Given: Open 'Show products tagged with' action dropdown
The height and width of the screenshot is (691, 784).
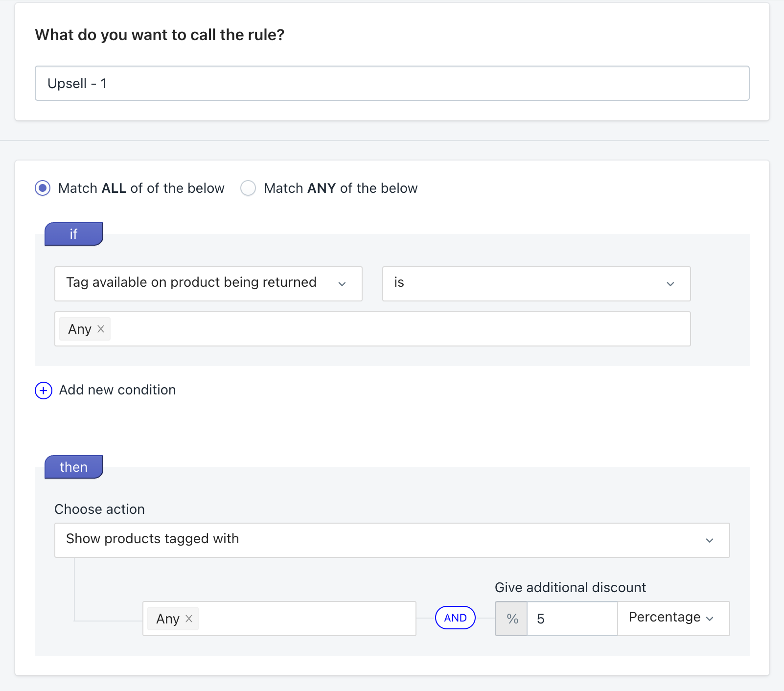Looking at the screenshot, I should pyautogui.click(x=392, y=540).
